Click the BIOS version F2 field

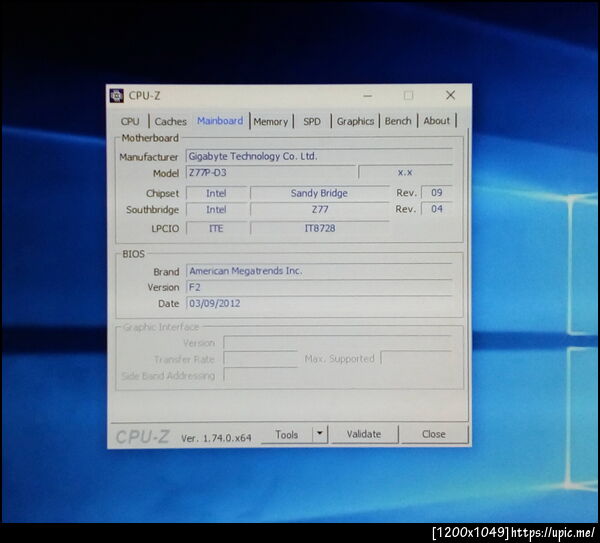pos(319,287)
